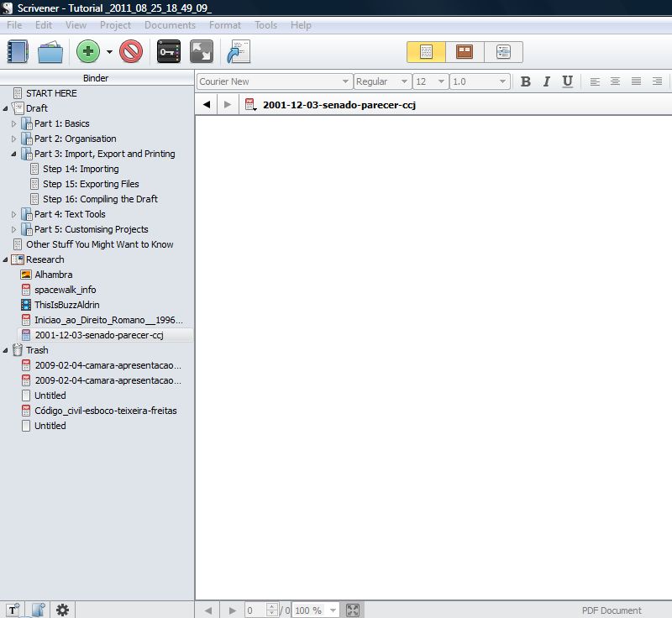Enter full screen compose mode icon
Viewport: 672px width, 618px height.
(x=202, y=52)
